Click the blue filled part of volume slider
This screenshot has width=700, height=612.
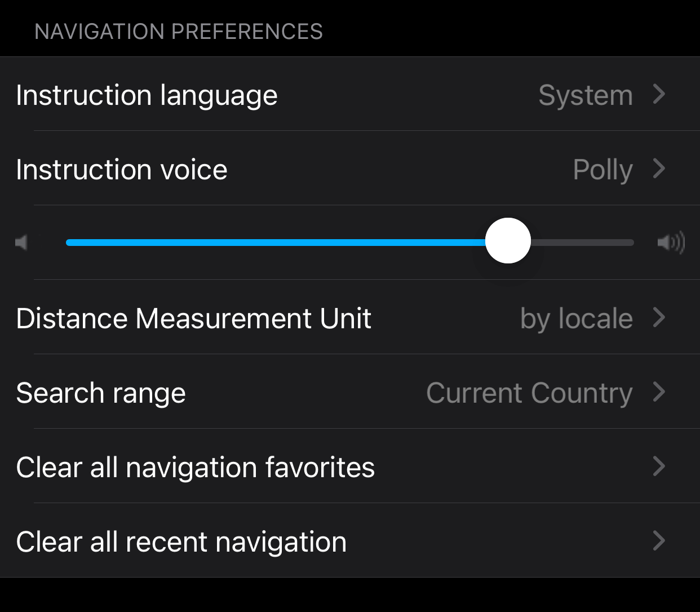pyautogui.click(x=276, y=243)
